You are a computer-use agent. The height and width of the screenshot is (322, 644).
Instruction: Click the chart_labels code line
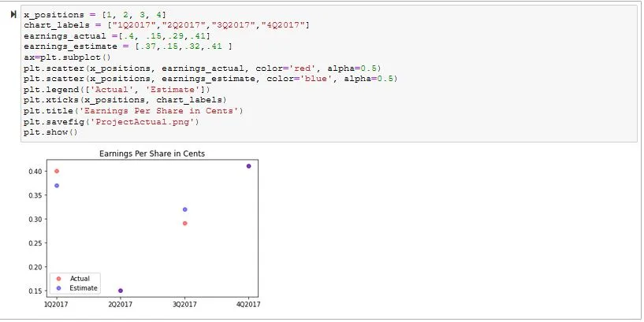tap(166, 25)
